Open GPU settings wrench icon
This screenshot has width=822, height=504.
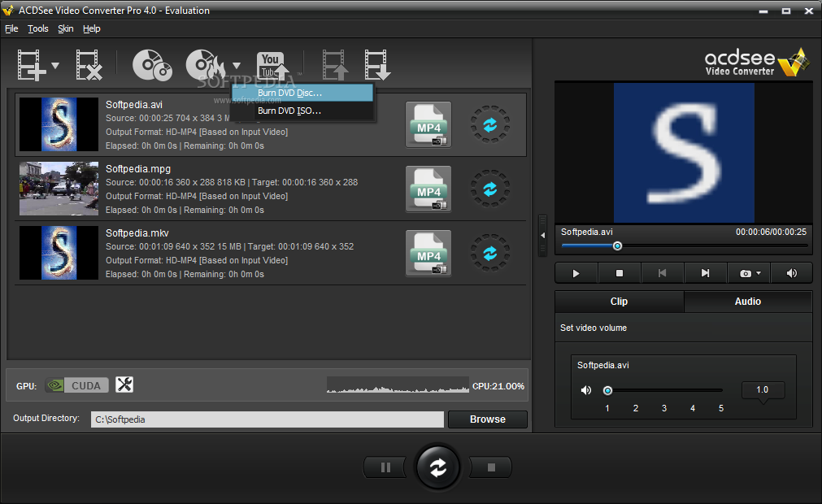[x=124, y=385]
